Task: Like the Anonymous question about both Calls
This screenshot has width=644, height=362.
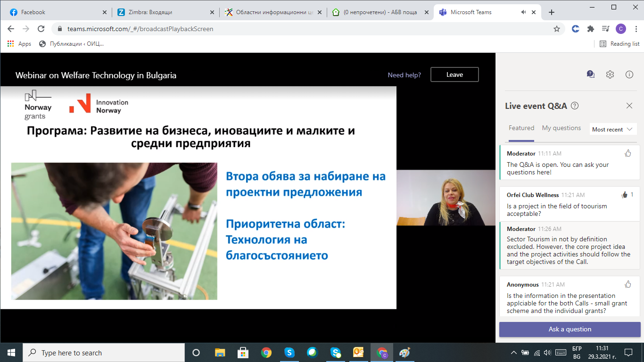Action: coord(628,284)
